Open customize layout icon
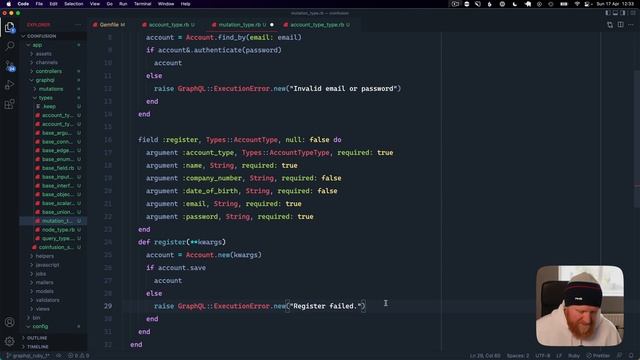640x360 pixels. click(633, 13)
